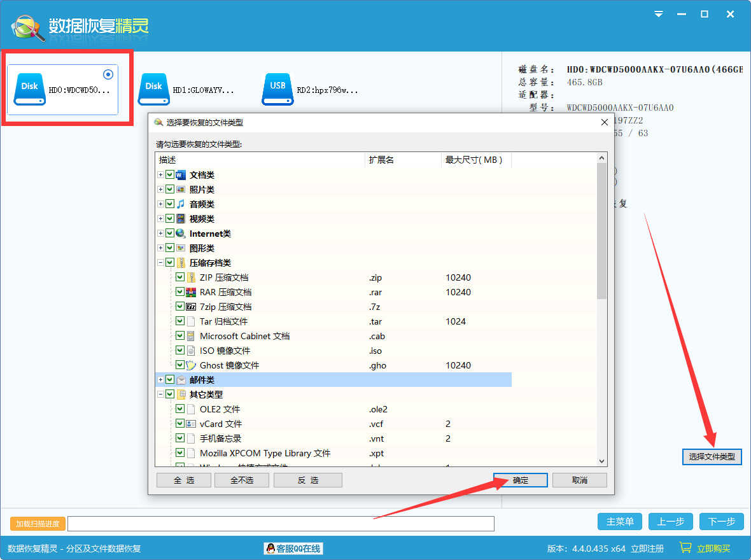Close the file type selection dialog
751x560 pixels.
pos(605,123)
